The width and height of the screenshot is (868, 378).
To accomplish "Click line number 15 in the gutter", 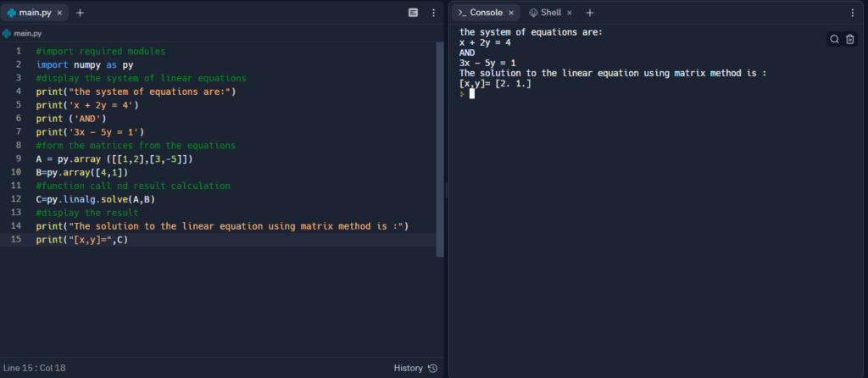I will point(16,240).
